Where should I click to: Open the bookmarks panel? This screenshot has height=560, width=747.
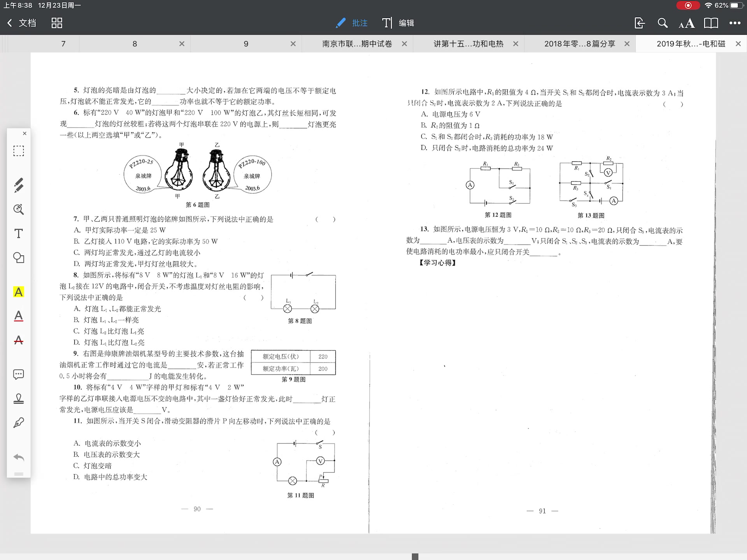(711, 23)
